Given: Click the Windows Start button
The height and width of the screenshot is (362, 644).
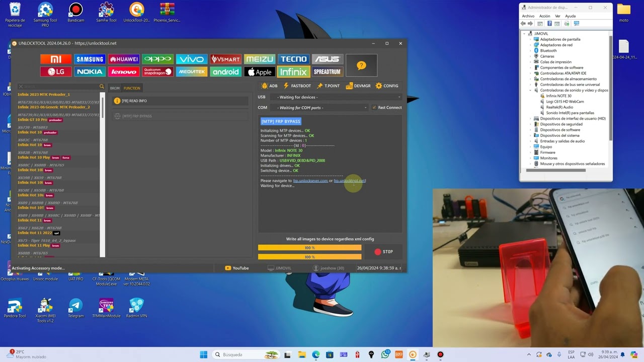Looking at the screenshot, I should 204,354.
